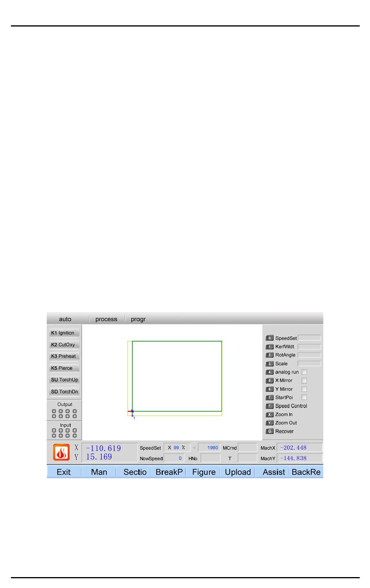Click the K3 Preheat button
370x588 pixels.
[x=64, y=356]
